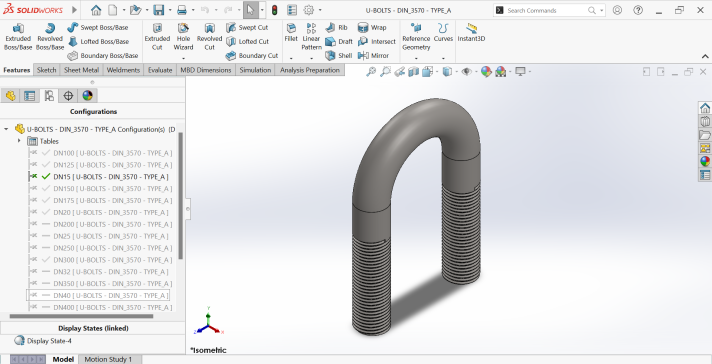Choose the Shell feature icon
Screen dimensions: 712x364
tap(339, 55)
